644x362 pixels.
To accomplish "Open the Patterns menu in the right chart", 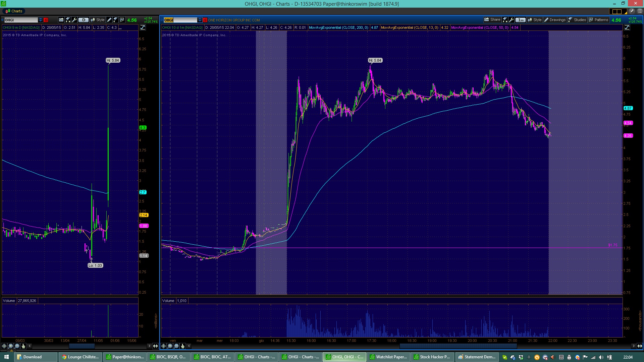I will point(598,20).
